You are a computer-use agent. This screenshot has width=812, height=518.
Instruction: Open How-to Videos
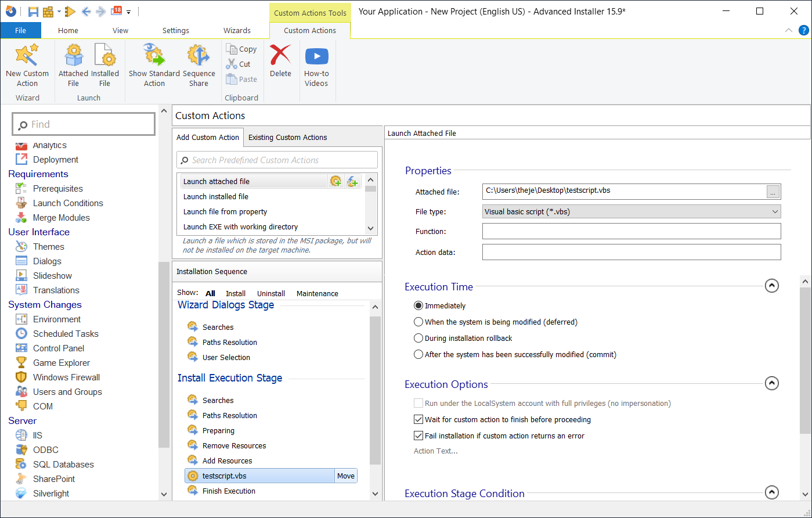[316, 66]
